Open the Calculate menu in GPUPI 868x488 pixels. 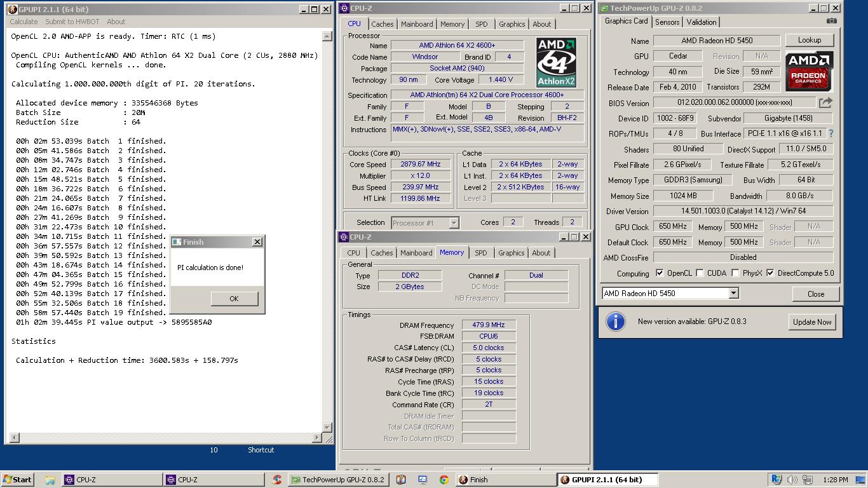tap(24, 22)
